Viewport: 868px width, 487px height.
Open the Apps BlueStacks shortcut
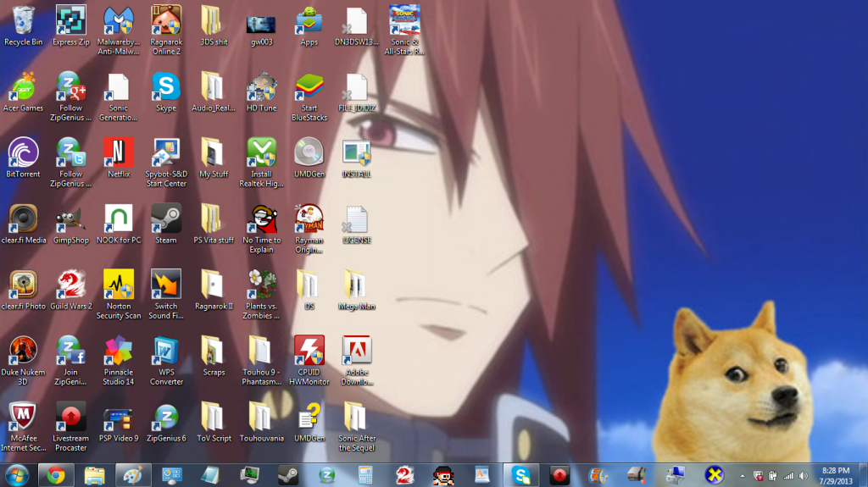point(309,26)
